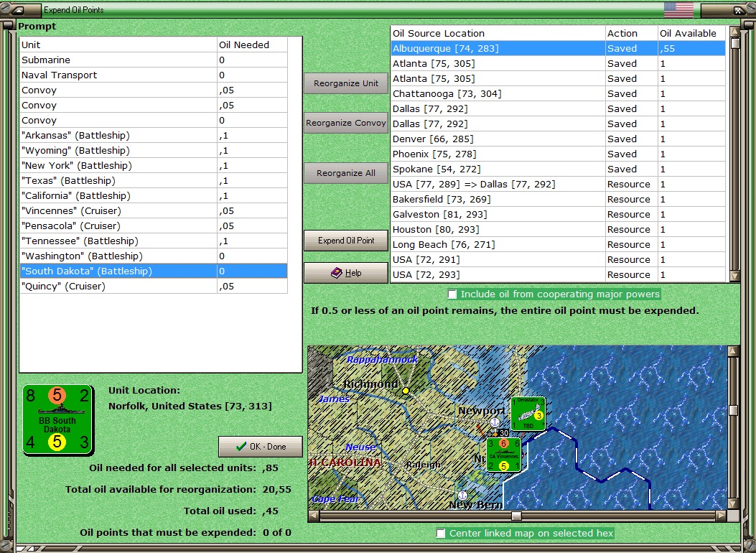The image size is (756, 553).
Task: Click the map horizontal scrollbar thumb
Action: pos(516,516)
